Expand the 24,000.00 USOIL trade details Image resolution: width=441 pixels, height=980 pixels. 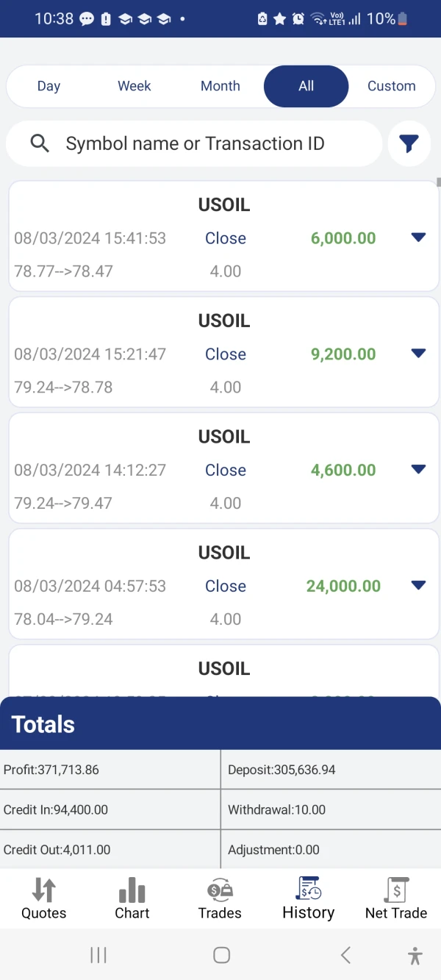click(x=418, y=586)
